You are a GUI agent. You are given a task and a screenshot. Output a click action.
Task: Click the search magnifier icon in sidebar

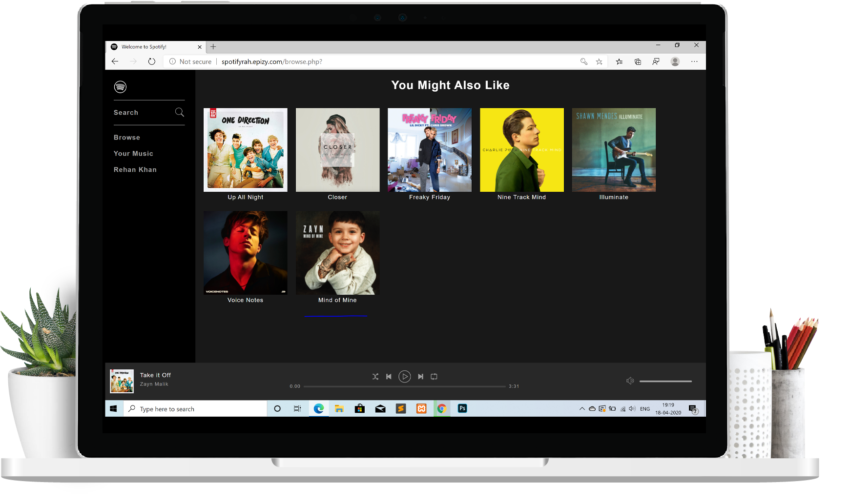tap(180, 113)
